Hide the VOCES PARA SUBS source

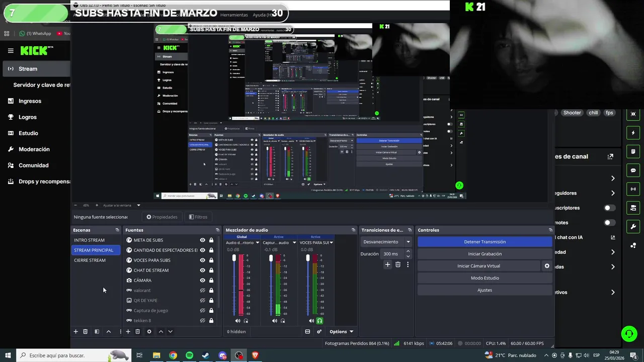pyautogui.click(x=203, y=260)
